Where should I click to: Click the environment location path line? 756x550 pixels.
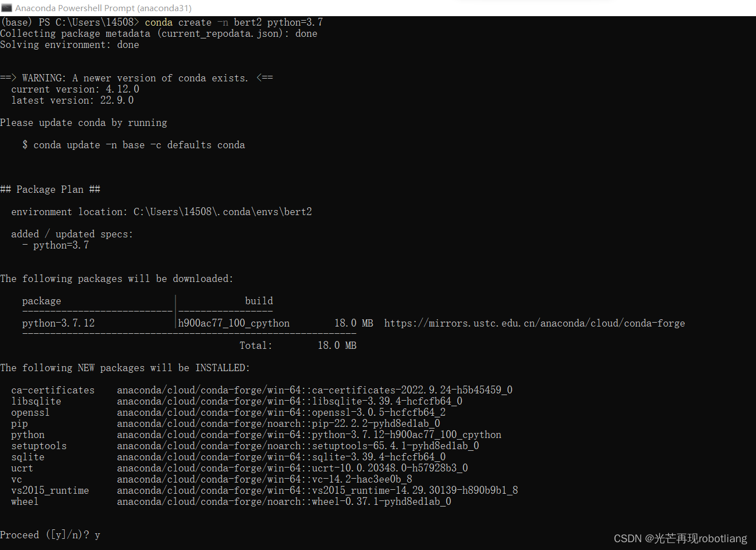(162, 212)
